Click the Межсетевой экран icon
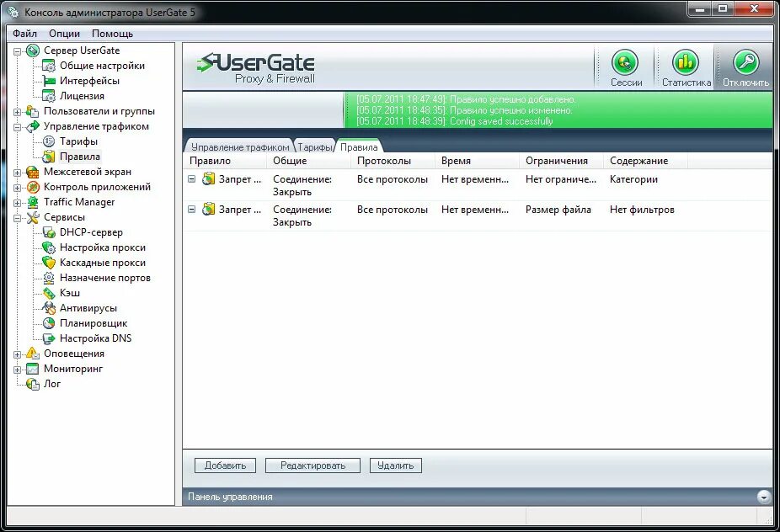The width and height of the screenshot is (780, 532). [33, 172]
